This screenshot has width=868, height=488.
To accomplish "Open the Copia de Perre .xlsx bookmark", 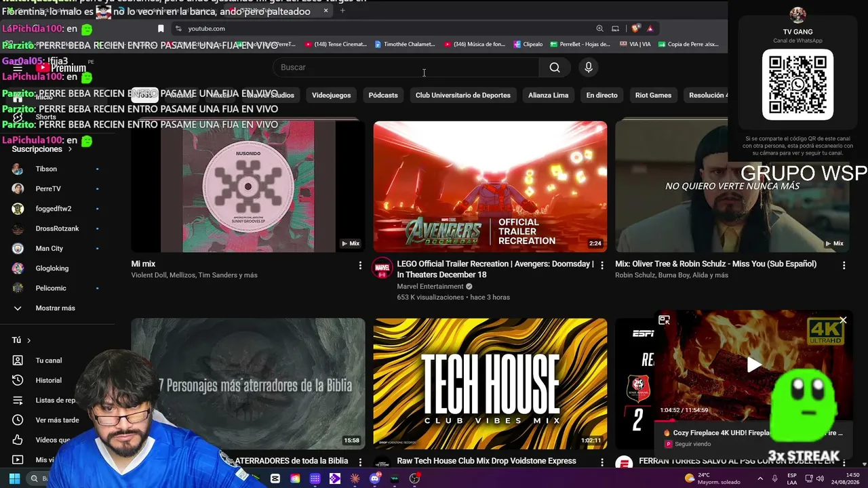I will [x=688, y=45].
